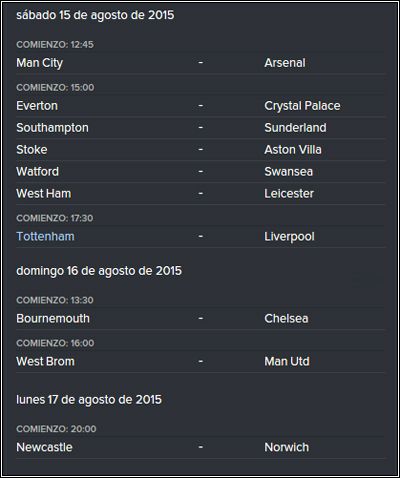Open the Stoke team link
The image size is (400, 478).
point(32,150)
